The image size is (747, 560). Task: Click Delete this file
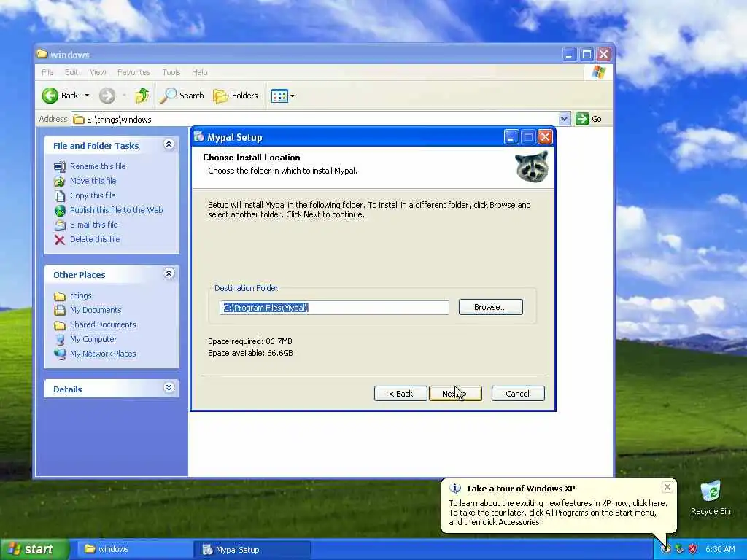(x=95, y=239)
